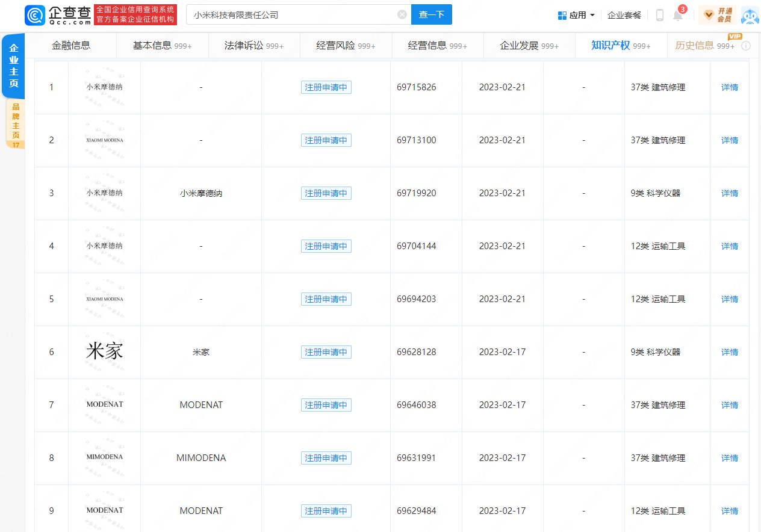Click the info icon beside 历史信息
This screenshot has width=761, height=532.
[746, 46]
